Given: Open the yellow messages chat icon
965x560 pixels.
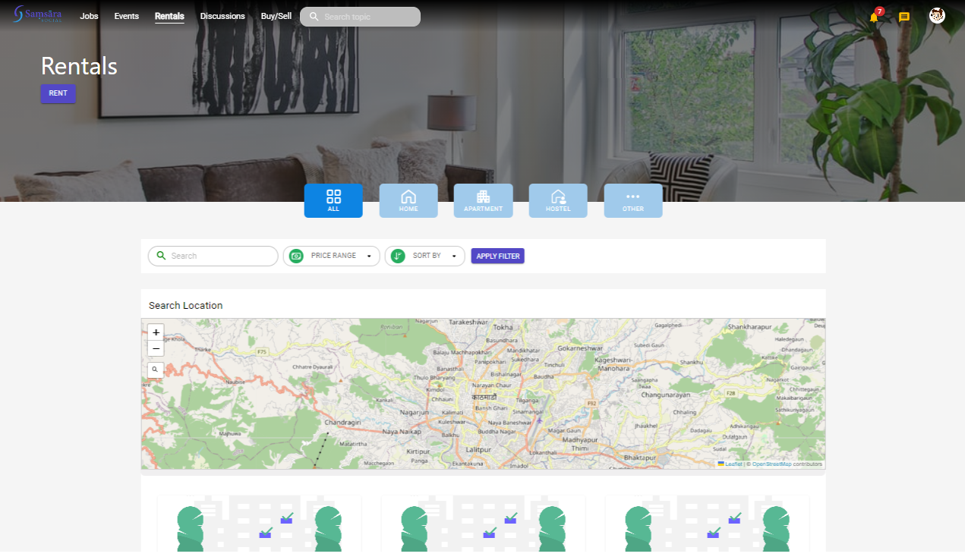Looking at the screenshot, I should (x=904, y=17).
